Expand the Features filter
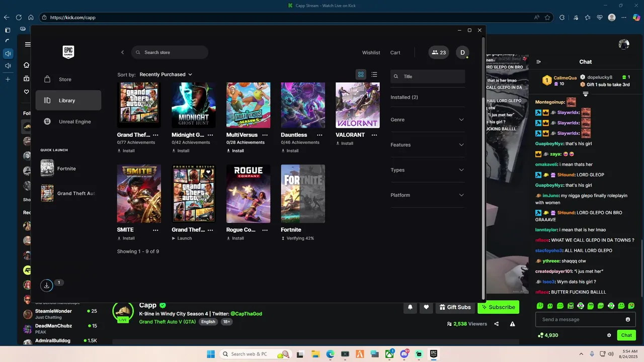This screenshot has height=362, width=644. point(428,145)
